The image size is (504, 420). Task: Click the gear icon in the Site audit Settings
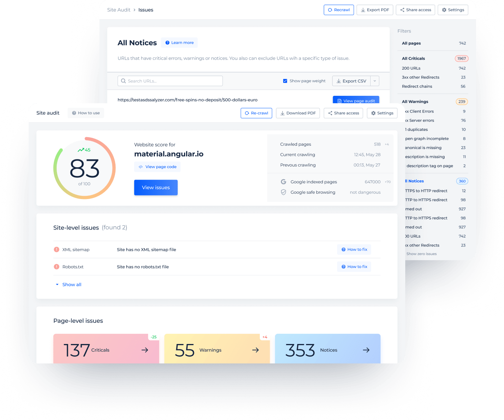(373, 113)
